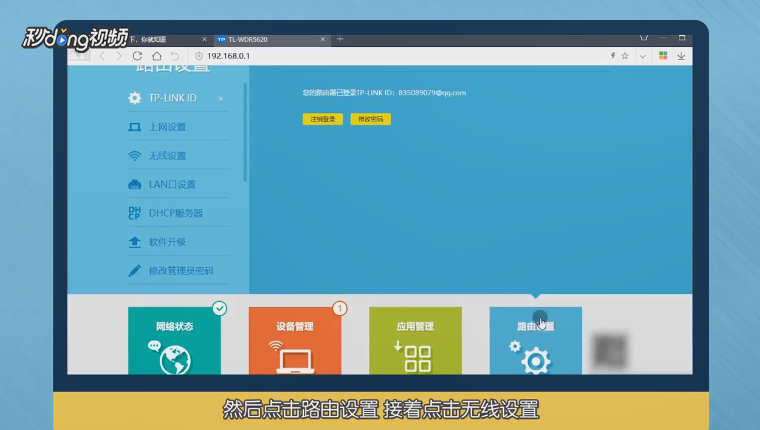Click the site security shield icon
The width and height of the screenshot is (760, 430).
pyautogui.click(x=199, y=56)
